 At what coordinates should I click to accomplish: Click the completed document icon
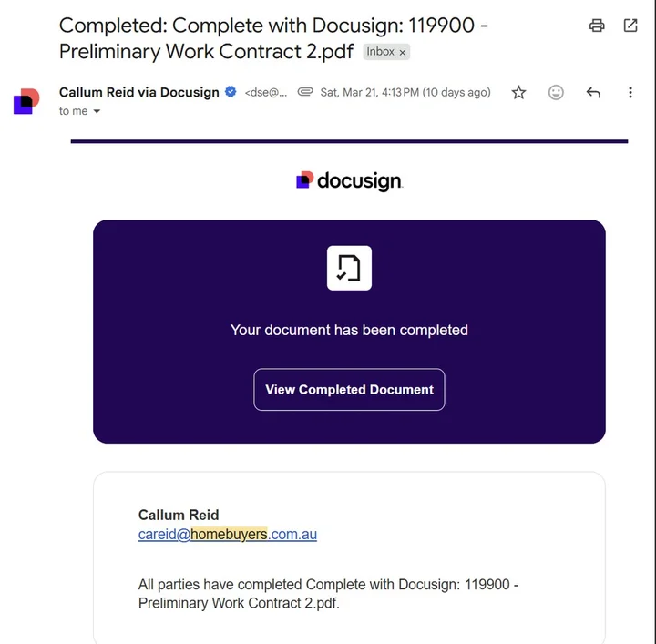[x=349, y=268]
